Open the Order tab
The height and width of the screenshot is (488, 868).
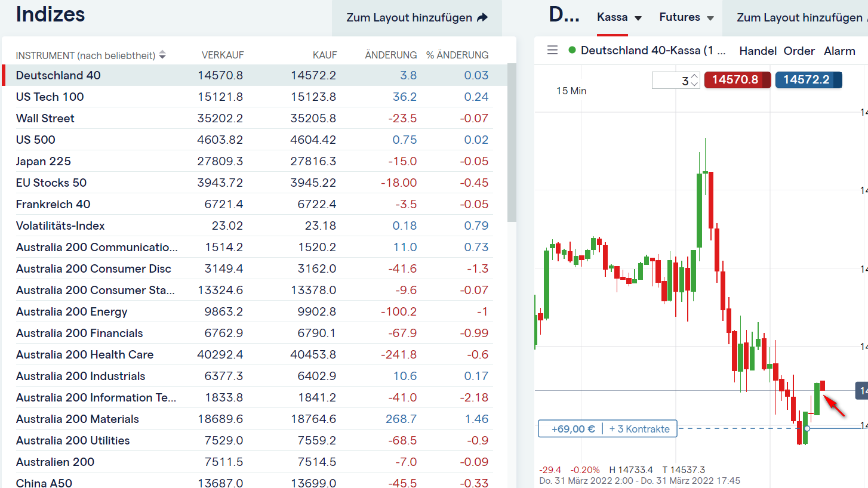[x=799, y=51]
